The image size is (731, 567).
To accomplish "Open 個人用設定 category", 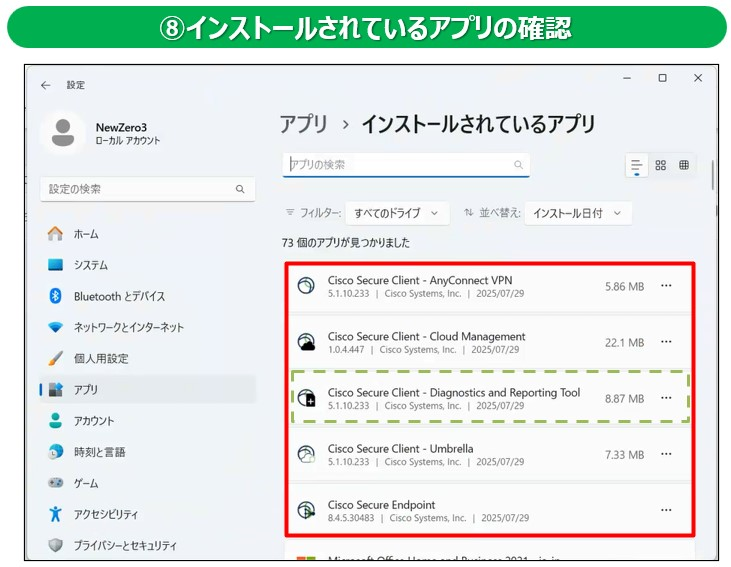I will coord(148,358).
